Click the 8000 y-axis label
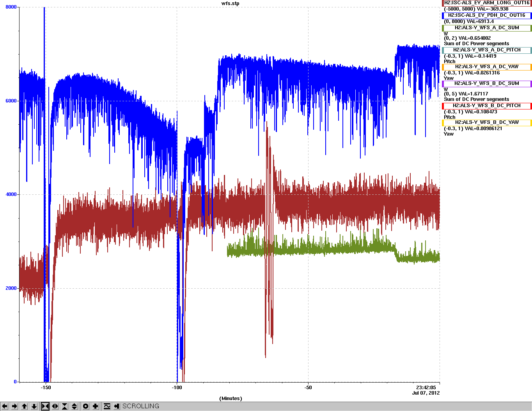 (x=11, y=7)
